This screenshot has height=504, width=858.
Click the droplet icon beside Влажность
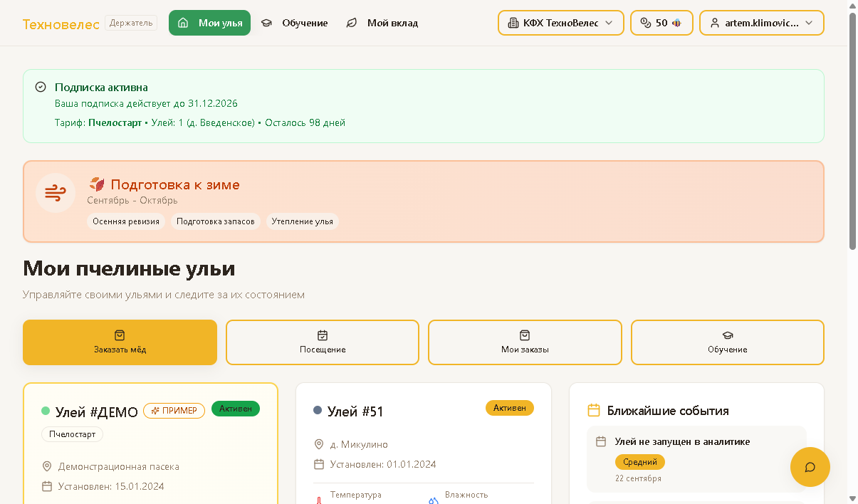433,500
